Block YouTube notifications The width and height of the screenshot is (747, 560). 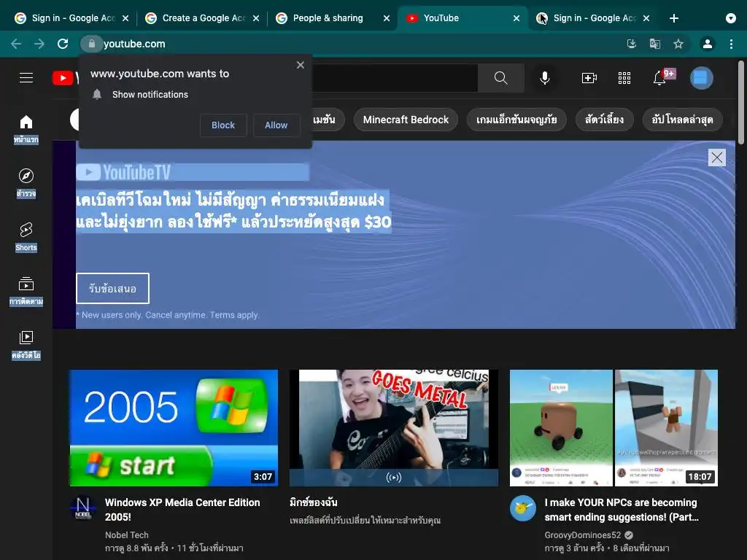click(223, 125)
